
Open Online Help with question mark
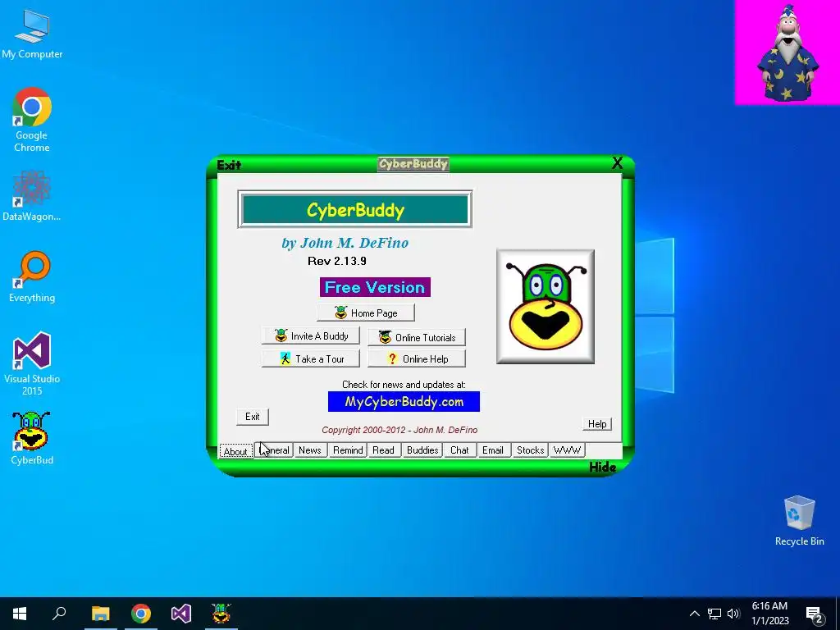coord(417,359)
